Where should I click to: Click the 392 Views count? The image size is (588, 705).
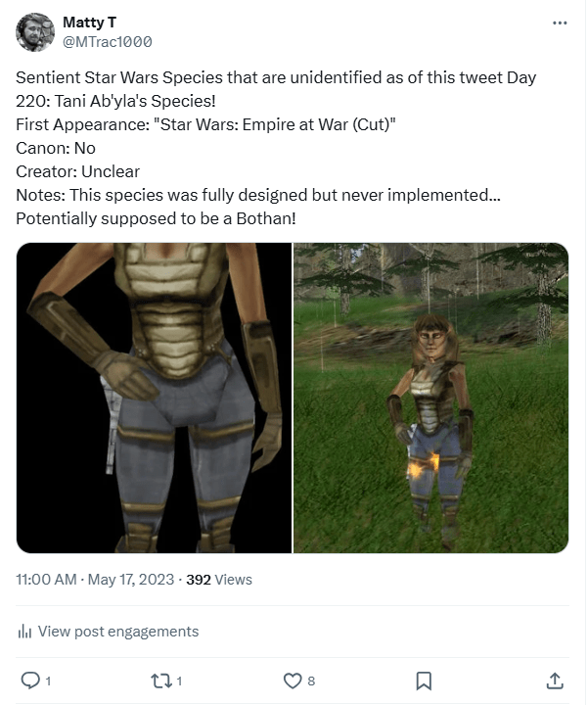click(x=219, y=580)
